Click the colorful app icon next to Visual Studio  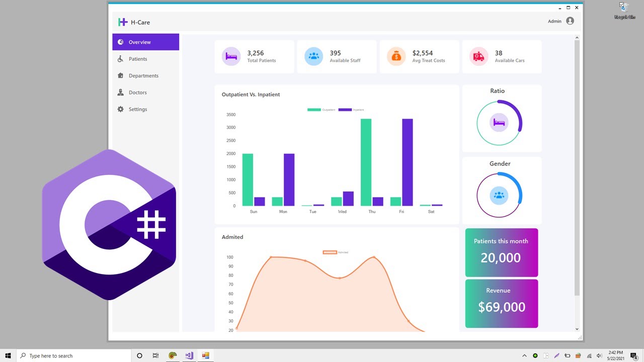205,355
